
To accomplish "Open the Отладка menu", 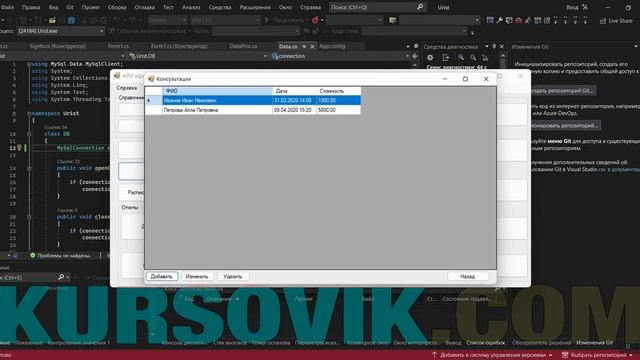I will [x=144, y=7].
